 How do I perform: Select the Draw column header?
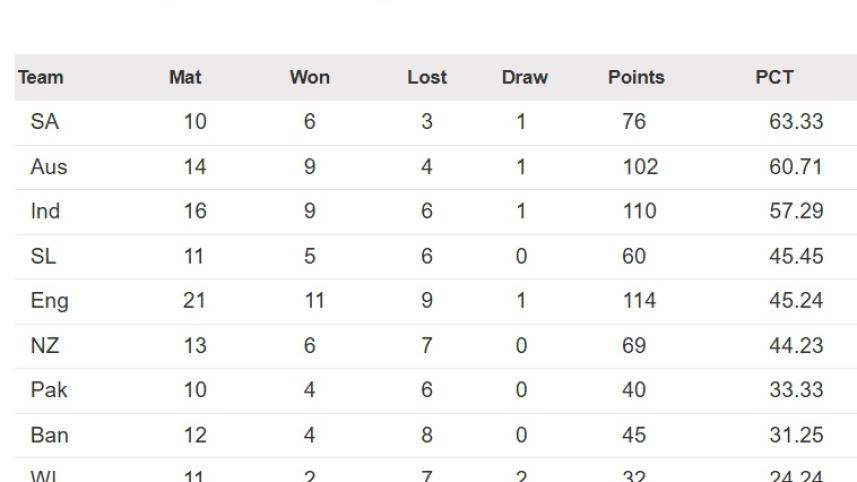tap(525, 77)
